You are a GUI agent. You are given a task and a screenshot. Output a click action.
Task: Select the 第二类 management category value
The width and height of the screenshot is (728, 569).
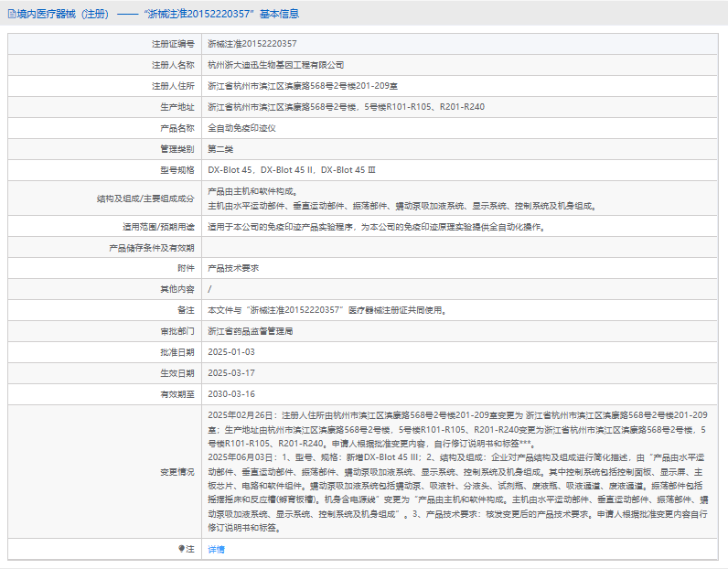coord(220,149)
